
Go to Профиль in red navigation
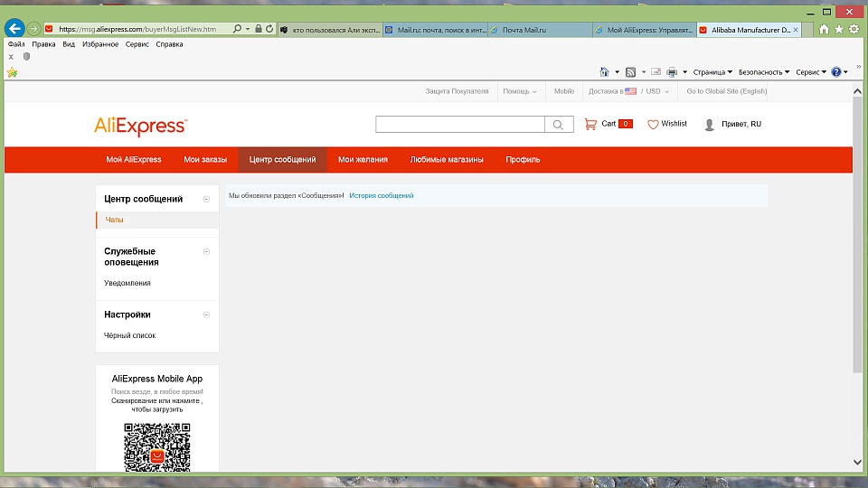tap(523, 160)
